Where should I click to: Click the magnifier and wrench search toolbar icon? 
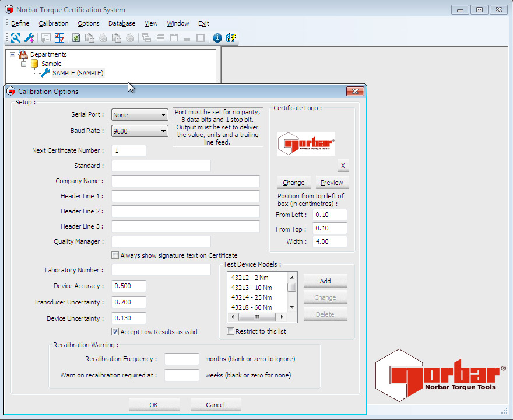pyautogui.click(x=16, y=38)
